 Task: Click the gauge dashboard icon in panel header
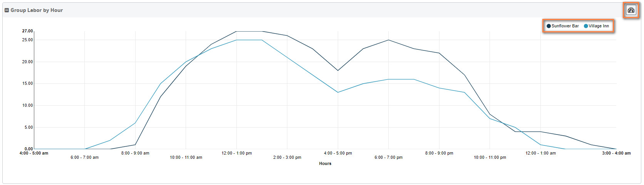pos(631,10)
